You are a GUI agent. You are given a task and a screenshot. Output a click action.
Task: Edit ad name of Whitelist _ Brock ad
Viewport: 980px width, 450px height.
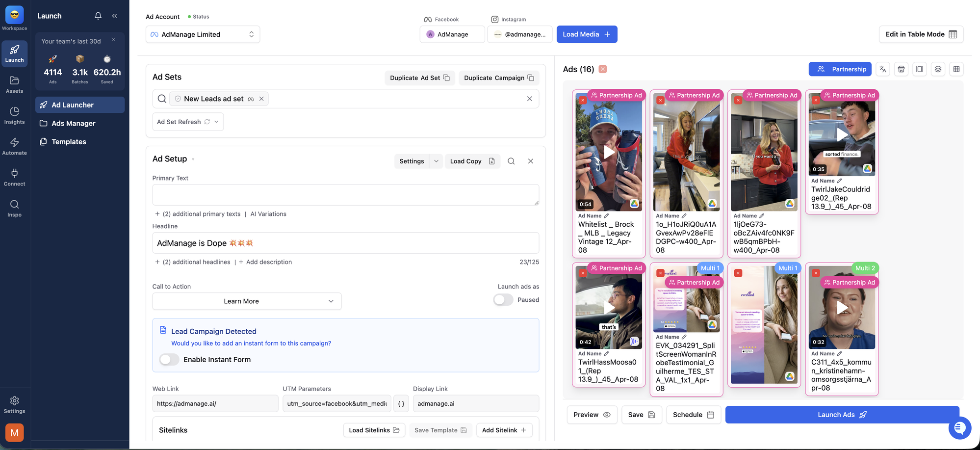[606, 216]
